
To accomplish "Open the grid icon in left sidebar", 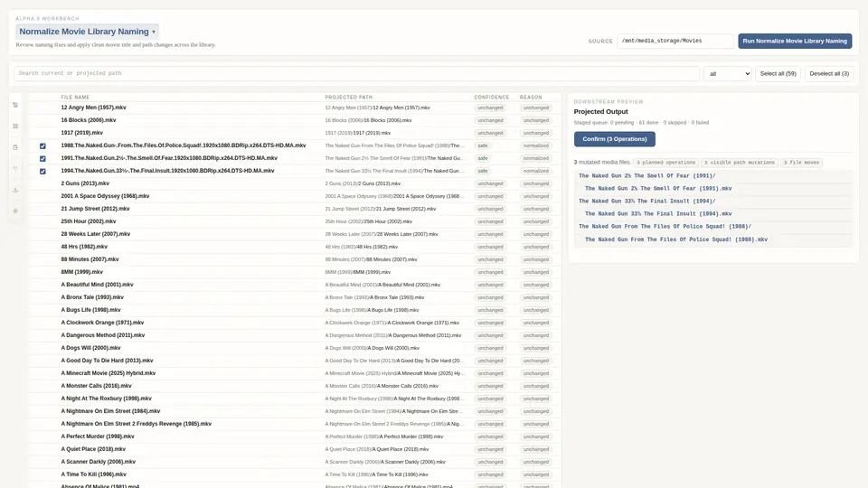I will pos(15,127).
